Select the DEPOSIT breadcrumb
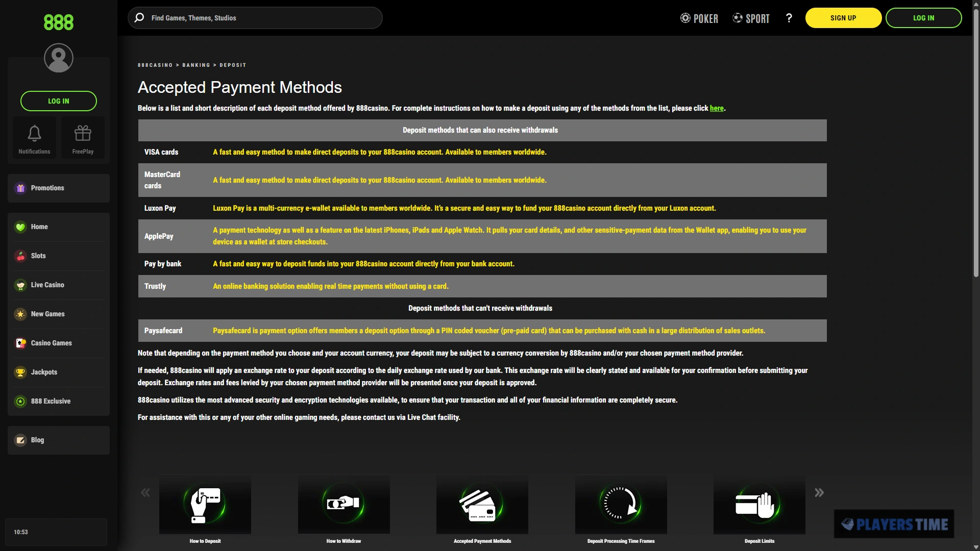The width and height of the screenshot is (980, 551). (233, 65)
